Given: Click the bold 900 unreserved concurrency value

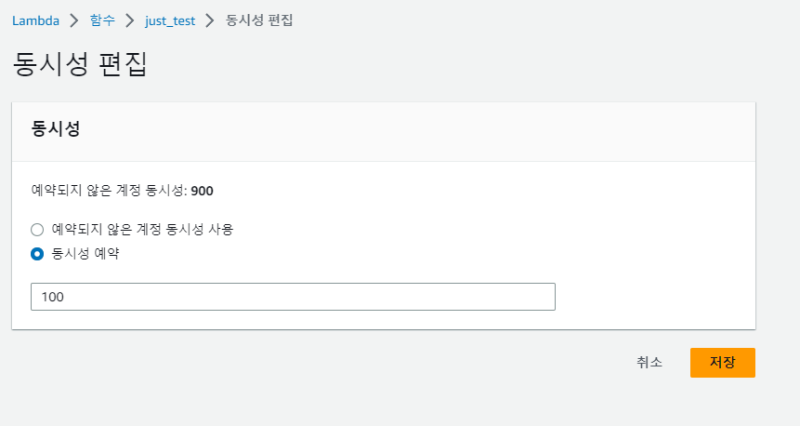Looking at the screenshot, I should click(202, 190).
